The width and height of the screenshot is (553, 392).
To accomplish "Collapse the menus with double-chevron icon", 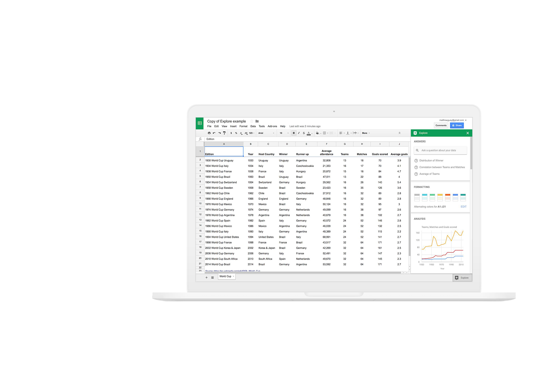I will [399, 133].
